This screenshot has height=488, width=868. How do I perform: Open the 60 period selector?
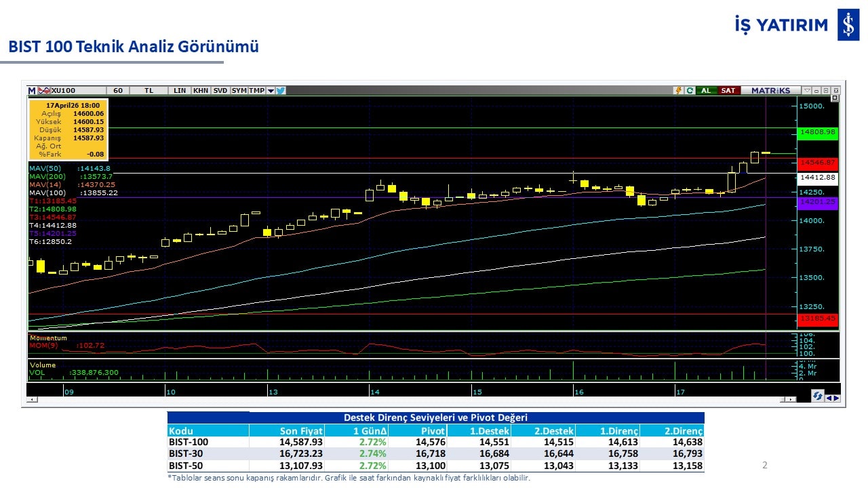point(118,90)
